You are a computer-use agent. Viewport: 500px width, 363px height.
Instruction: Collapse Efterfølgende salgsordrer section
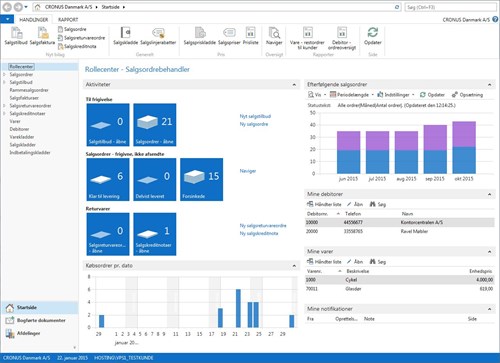tap(489, 85)
